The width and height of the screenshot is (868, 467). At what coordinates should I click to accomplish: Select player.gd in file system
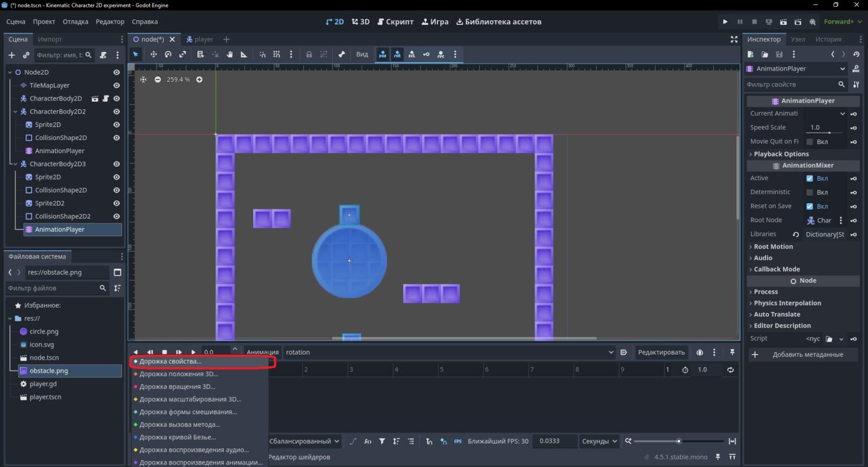coord(43,384)
